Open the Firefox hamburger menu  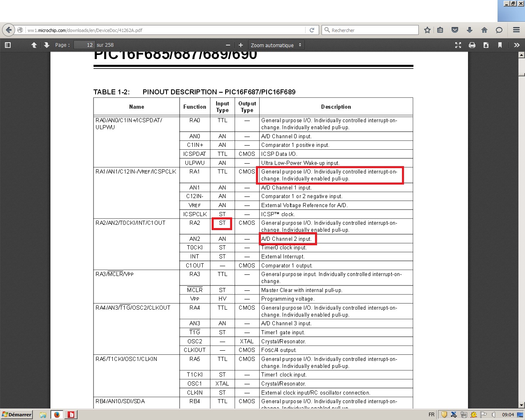(516, 30)
